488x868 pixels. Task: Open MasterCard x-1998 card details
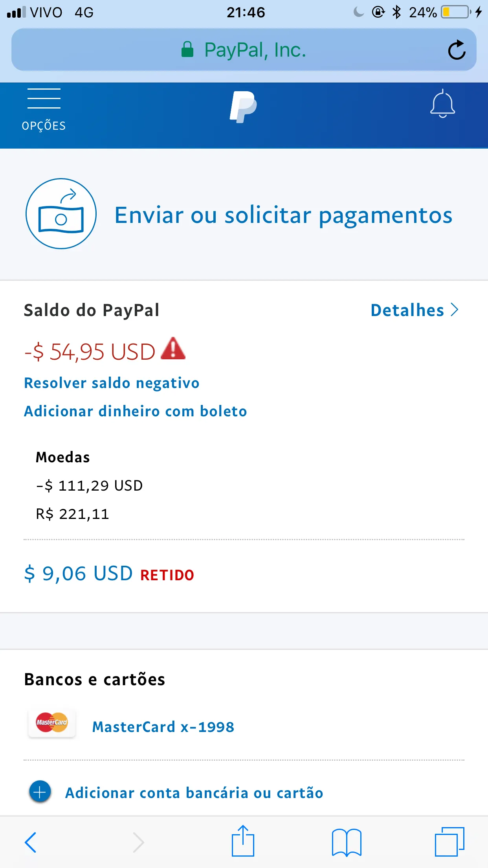(x=163, y=727)
